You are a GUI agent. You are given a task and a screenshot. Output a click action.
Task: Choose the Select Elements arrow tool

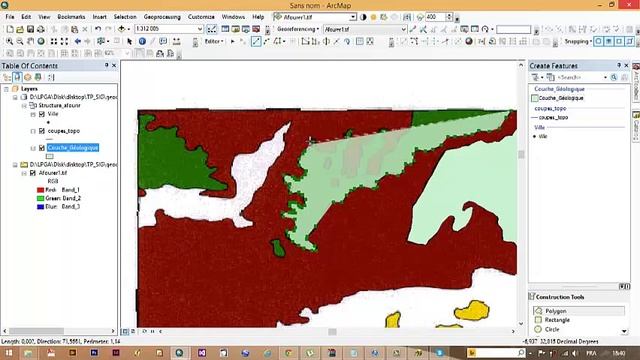pos(129,42)
